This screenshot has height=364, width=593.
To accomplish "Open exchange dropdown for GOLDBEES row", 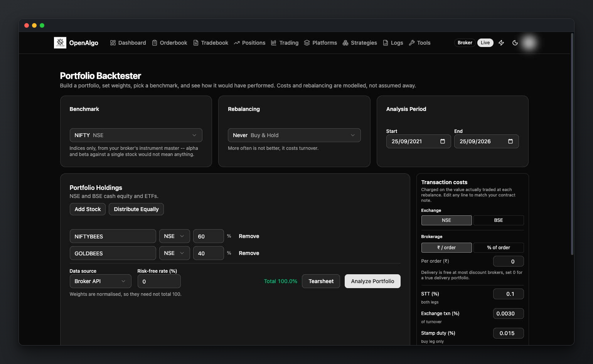I will tap(174, 253).
